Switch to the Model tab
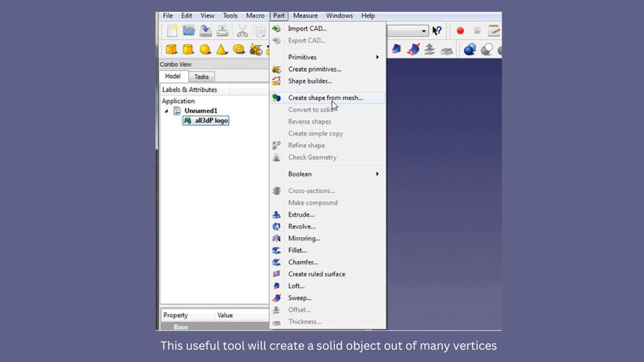Image resolution: width=644 pixels, height=362 pixels. pos(172,77)
